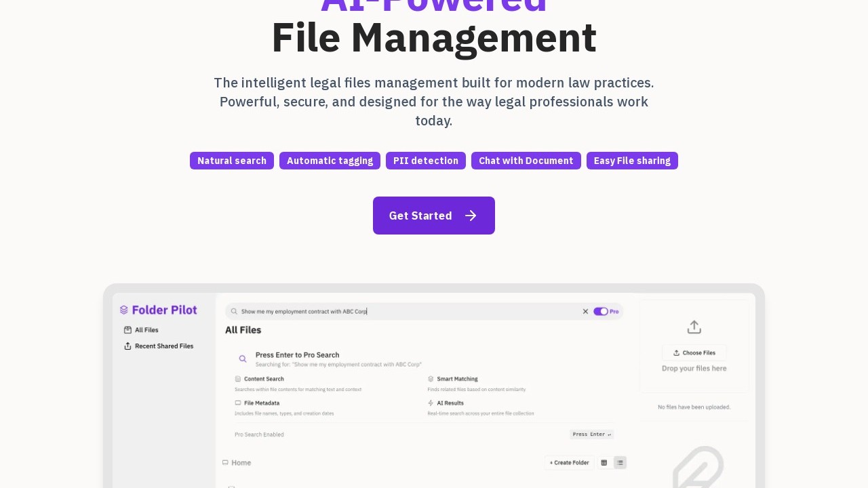Image resolution: width=868 pixels, height=488 pixels.
Task: Click the Chat with Document tag
Action: 526,161
